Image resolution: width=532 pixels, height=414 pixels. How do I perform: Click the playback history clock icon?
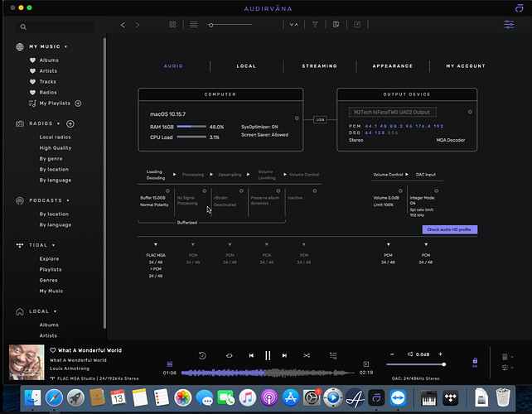(202, 355)
